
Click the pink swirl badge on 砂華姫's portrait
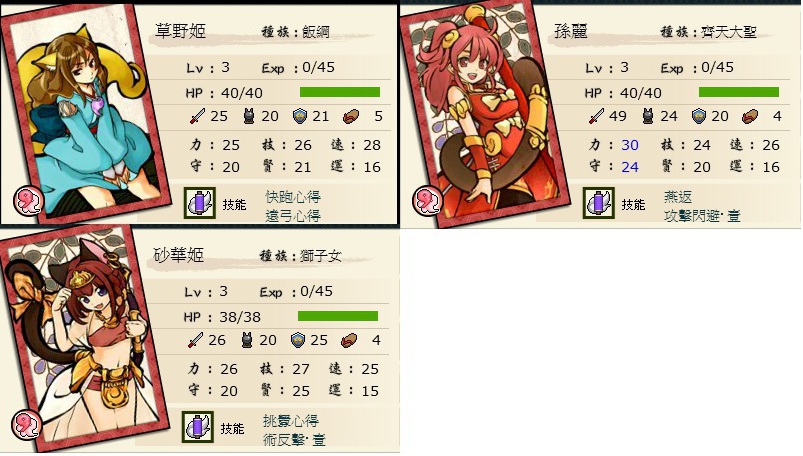26,423
